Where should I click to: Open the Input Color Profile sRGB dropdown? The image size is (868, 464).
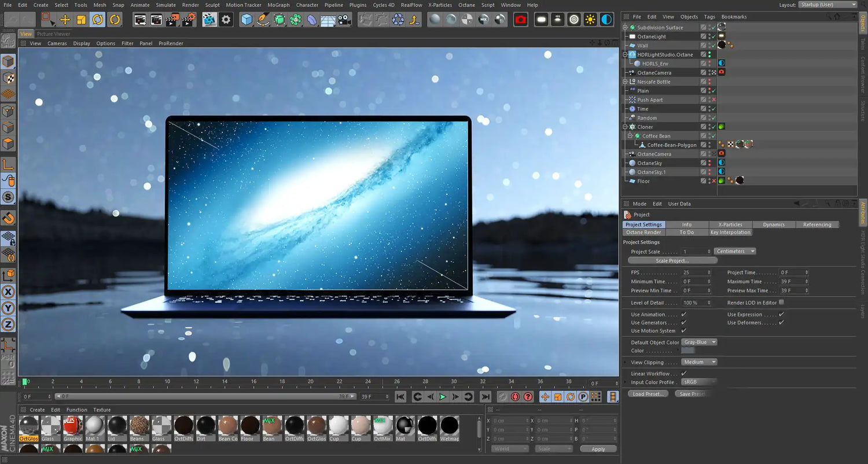click(x=700, y=382)
